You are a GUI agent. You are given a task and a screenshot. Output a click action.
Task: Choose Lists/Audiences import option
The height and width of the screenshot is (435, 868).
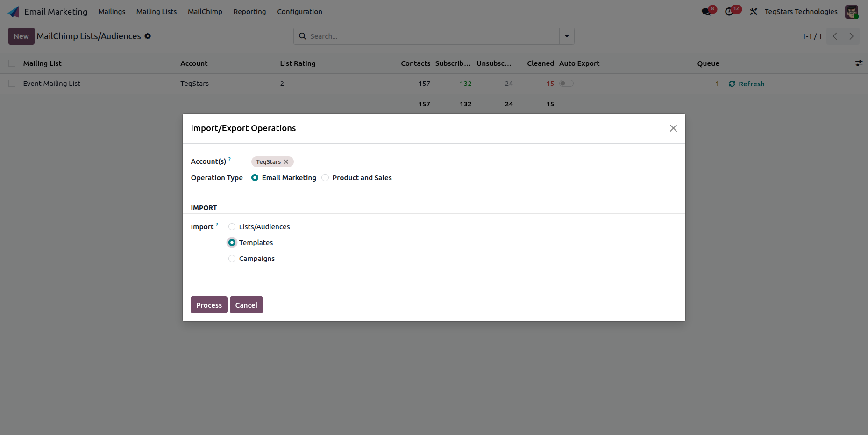(x=232, y=227)
